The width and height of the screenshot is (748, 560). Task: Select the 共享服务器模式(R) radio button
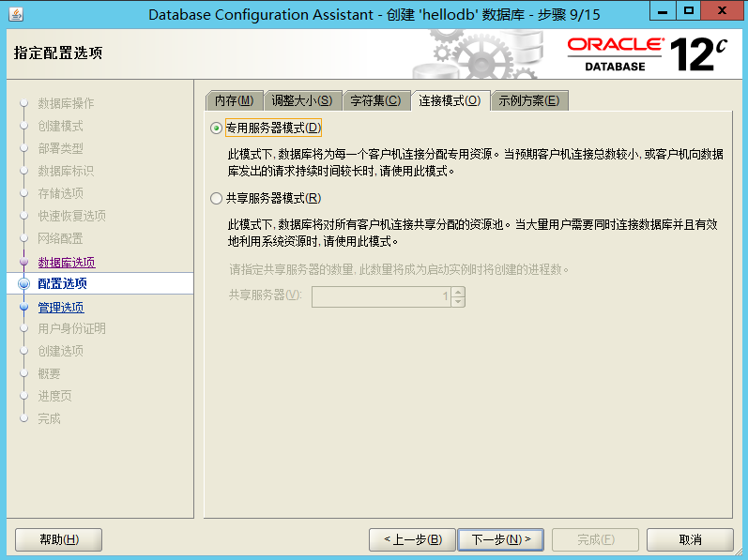point(216,198)
